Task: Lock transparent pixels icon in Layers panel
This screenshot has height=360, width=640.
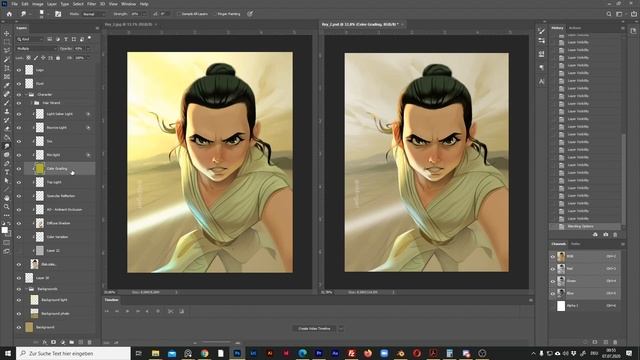Action: tap(28, 58)
